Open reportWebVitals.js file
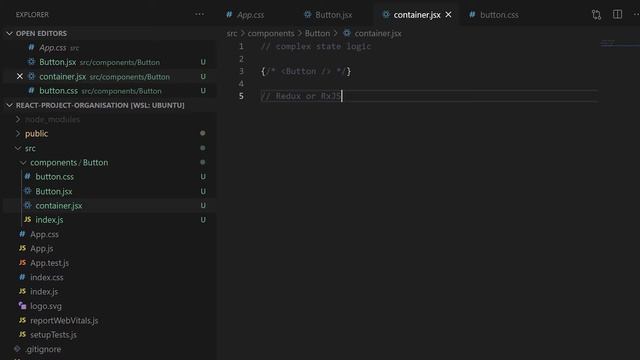Image resolution: width=640 pixels, height=360 pixels. pos(110,320)
